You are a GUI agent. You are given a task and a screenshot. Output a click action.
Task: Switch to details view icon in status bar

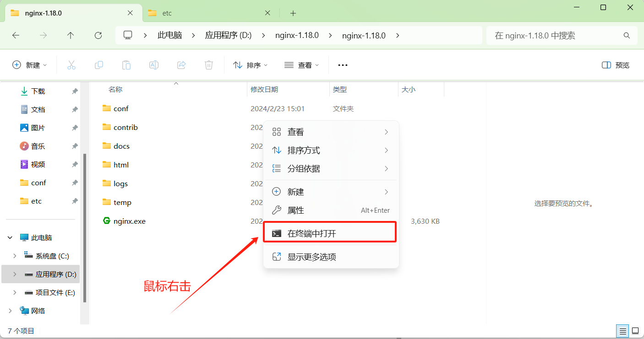622,330
